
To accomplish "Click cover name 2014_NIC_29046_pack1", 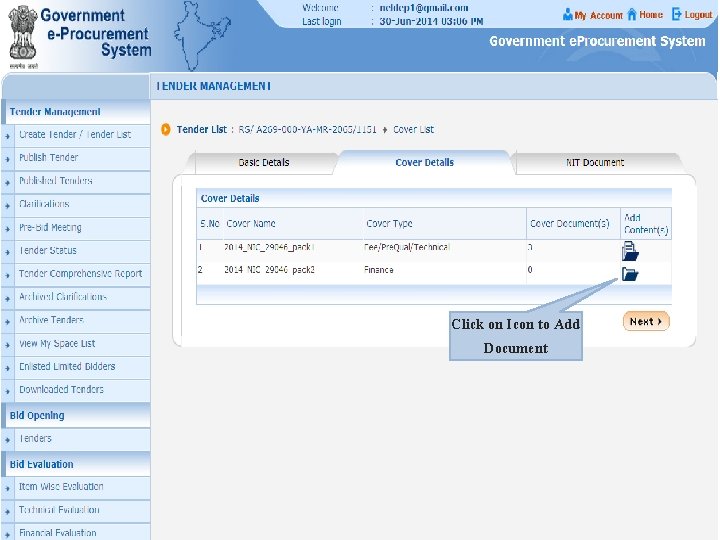I will [269, 247].
